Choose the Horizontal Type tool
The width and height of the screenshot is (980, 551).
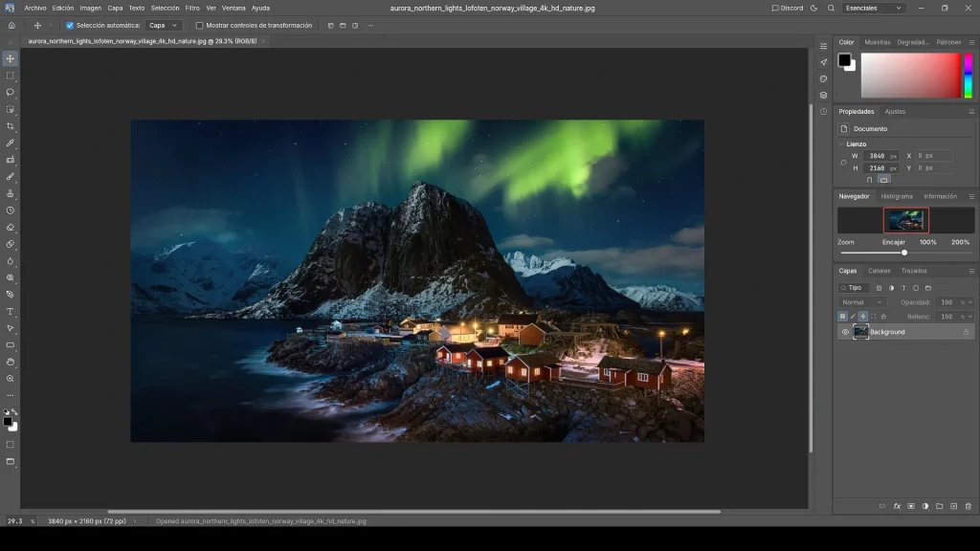pyautogui.click(x=10, y=312)
